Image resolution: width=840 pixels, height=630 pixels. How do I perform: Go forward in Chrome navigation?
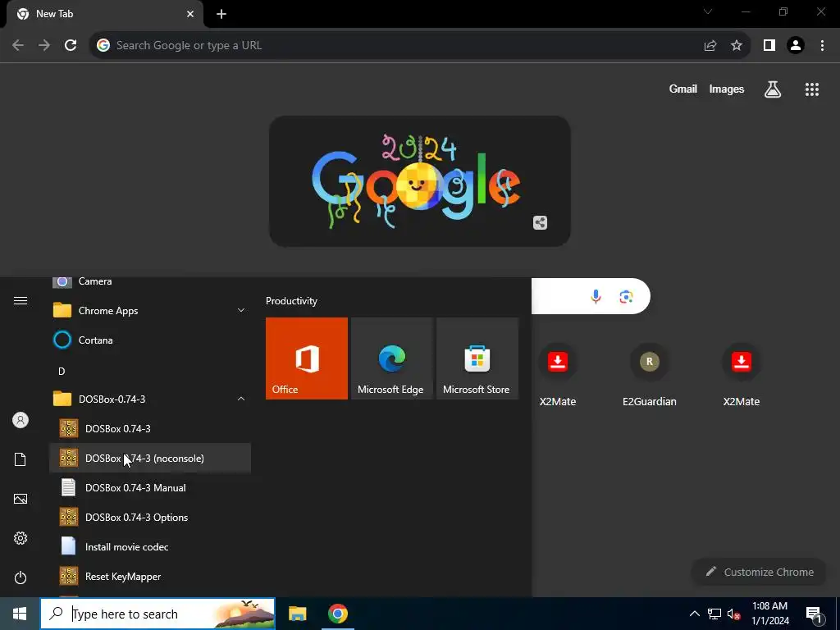(x=44, y=46)
